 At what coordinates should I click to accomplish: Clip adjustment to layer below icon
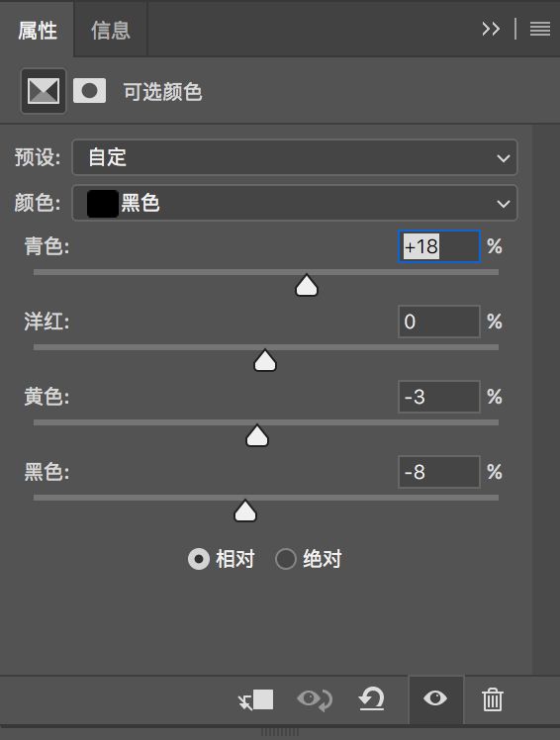tap(256, 699)
